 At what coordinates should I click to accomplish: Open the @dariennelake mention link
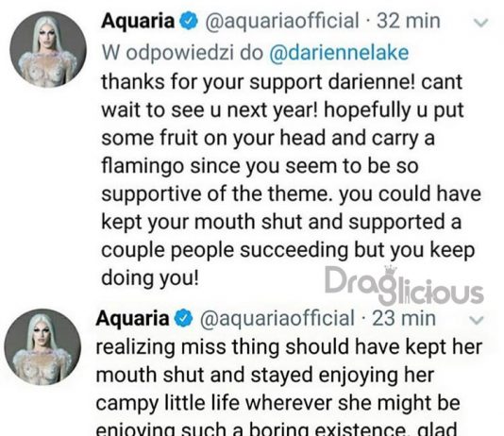click(x=339, y=53)
